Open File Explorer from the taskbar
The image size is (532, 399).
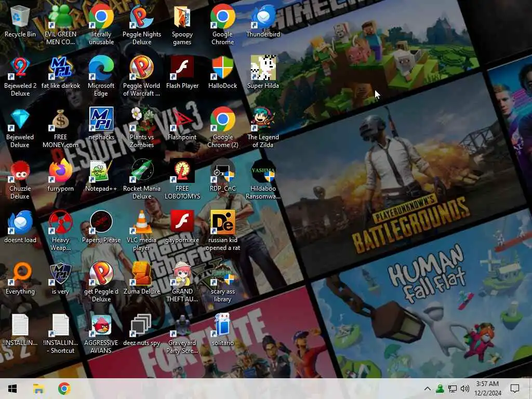pyautogui.click(x=38, y=389)
